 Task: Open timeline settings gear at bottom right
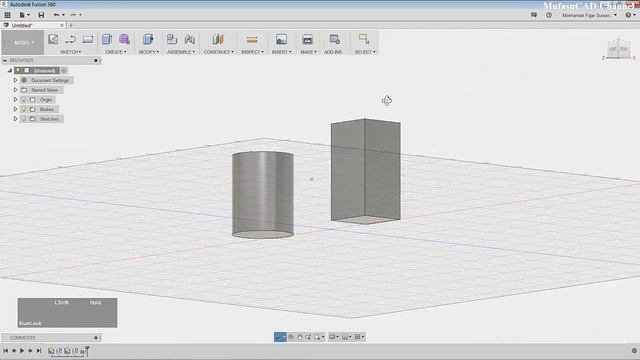click(634, 351)
